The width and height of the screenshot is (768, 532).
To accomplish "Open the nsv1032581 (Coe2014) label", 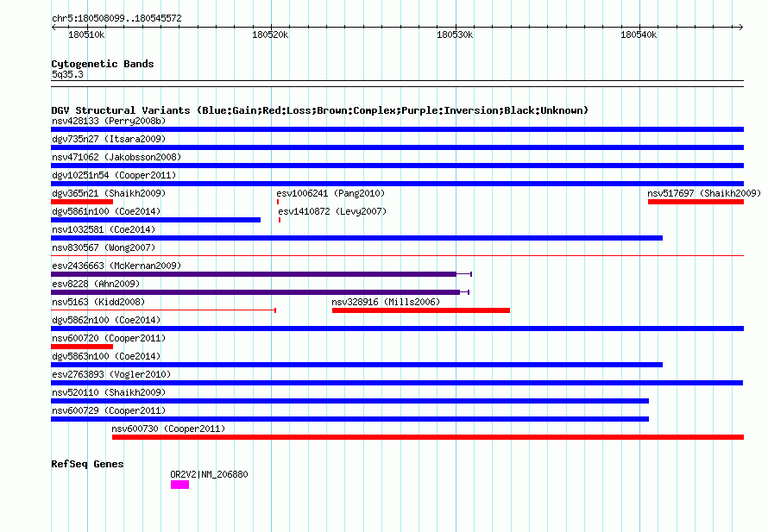I will [104, 229].
